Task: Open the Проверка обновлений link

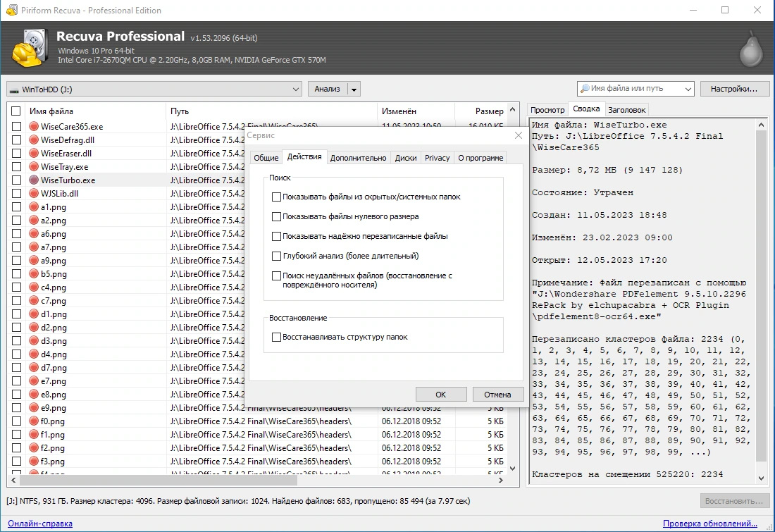Action: click(709, 523)
